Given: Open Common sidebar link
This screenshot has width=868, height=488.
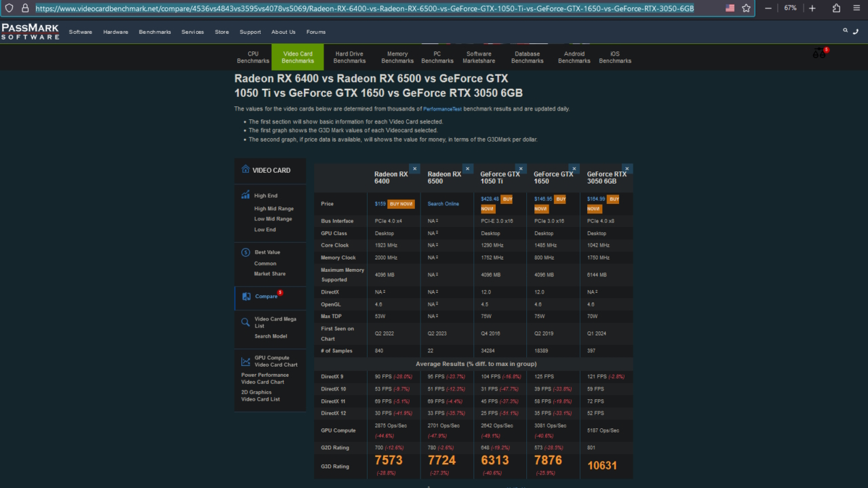Looking at the screenshot, I should tap(265, 264).
